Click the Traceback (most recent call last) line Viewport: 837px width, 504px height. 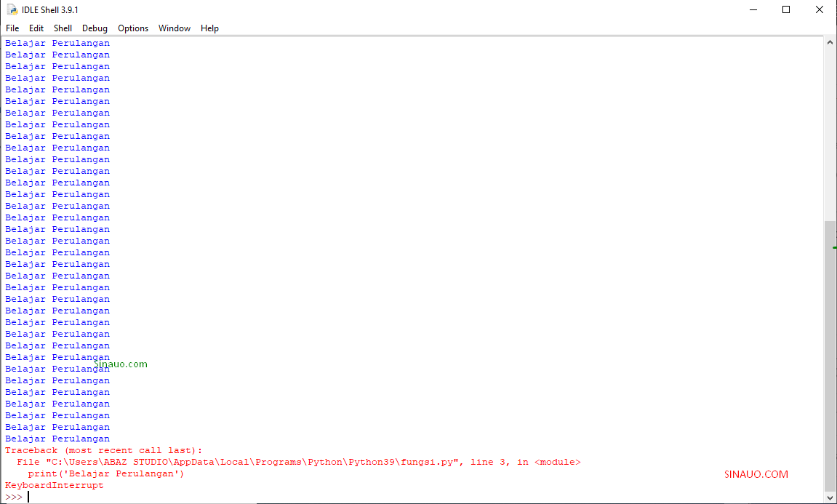pyautogui.click(x=103, y=451)
